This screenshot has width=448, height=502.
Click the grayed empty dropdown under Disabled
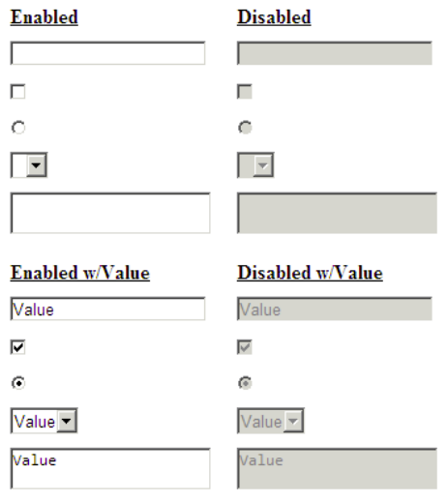pyautogui.click(x=255, y=165)
